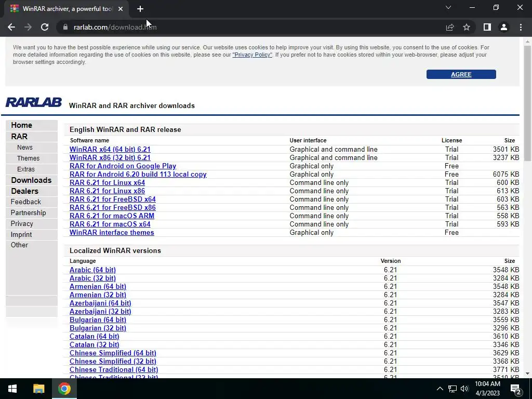The height and width of the screenshot is (399, 532).
Task: Download RAR 6.21 for FreeBSD x86
Action: (x=113, y=208)
